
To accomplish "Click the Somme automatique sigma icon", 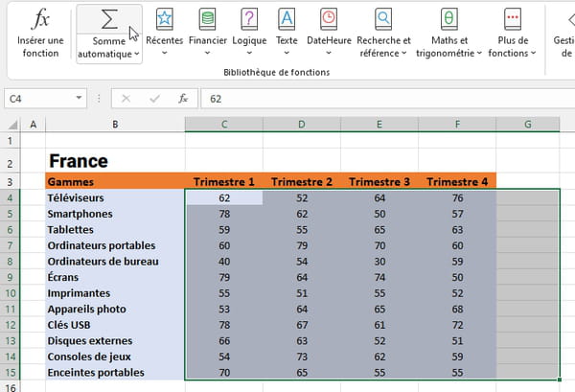I will [x=109, y=19].
